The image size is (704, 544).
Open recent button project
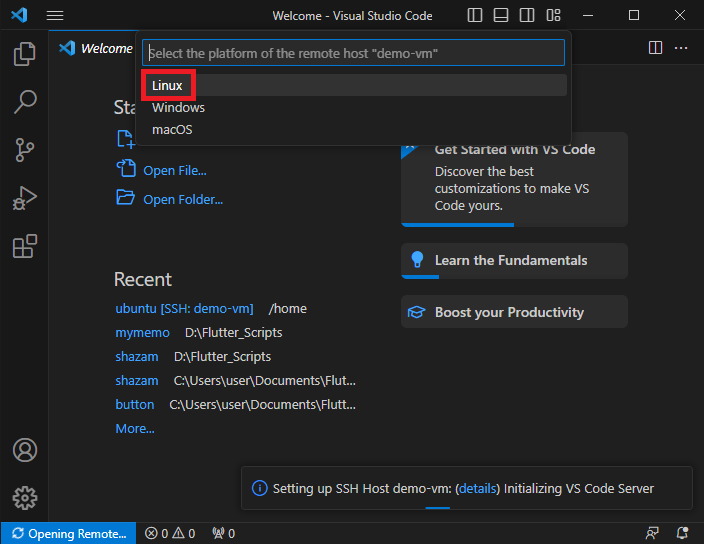coord(135,404)
